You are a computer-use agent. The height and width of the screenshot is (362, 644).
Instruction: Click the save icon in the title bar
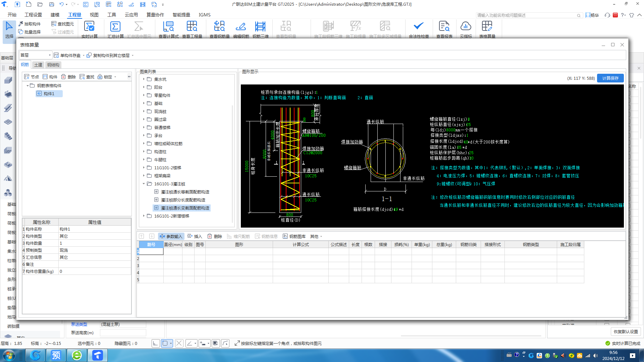[x=51, y=4]
